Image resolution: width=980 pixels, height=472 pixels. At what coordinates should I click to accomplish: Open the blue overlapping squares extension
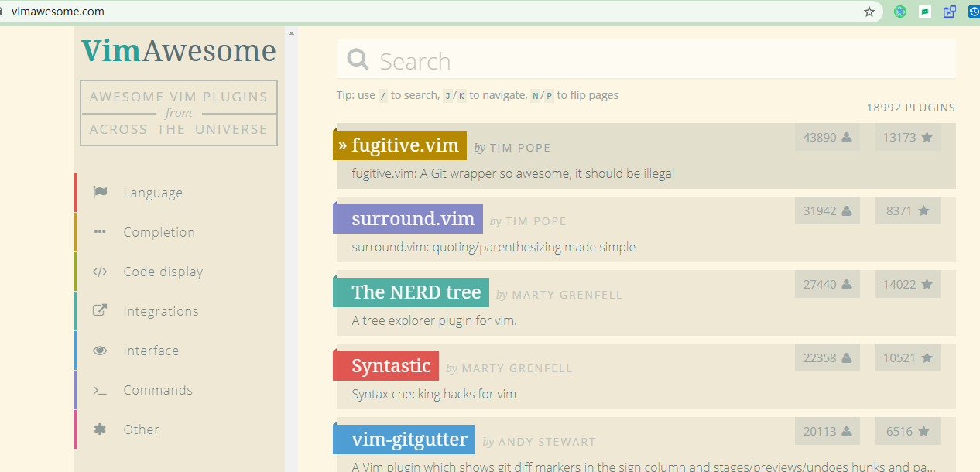point(950,12)
